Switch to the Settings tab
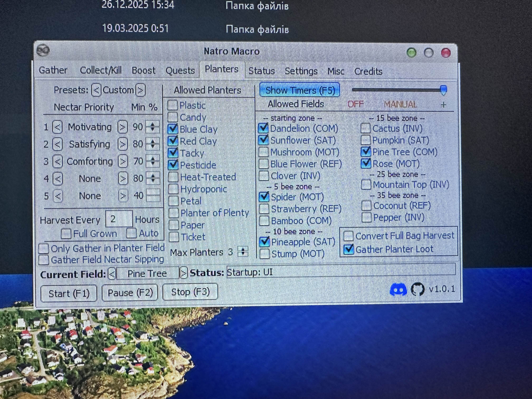This screenshot has width=532, height=399. coord(301,71)
